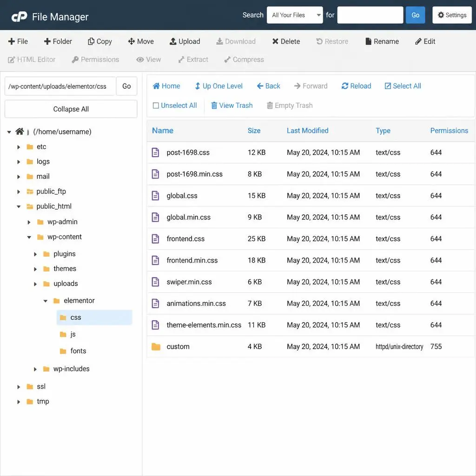Open View Trash
Screen dimensions: 476x476
click(x=232, y=106)
